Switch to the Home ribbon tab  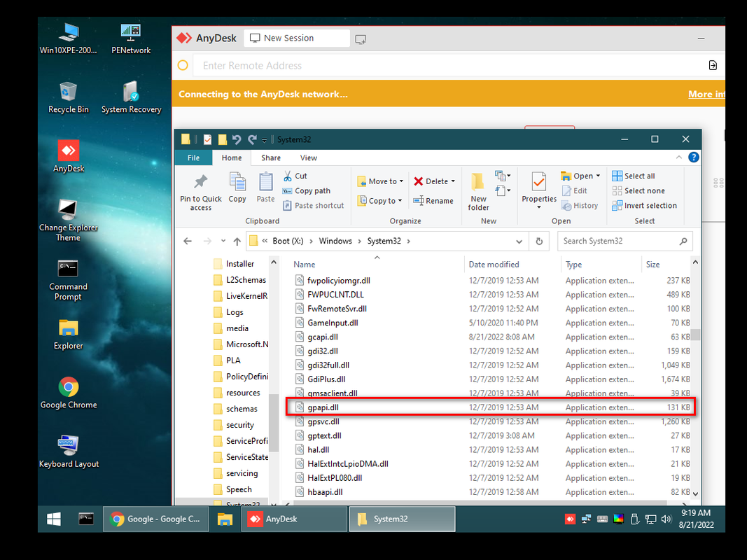[232, 157]
